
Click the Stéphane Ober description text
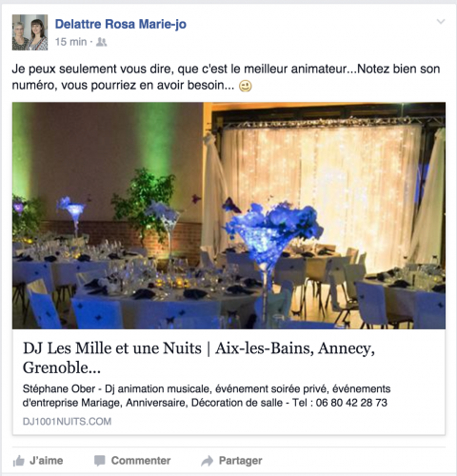(207, 396)
